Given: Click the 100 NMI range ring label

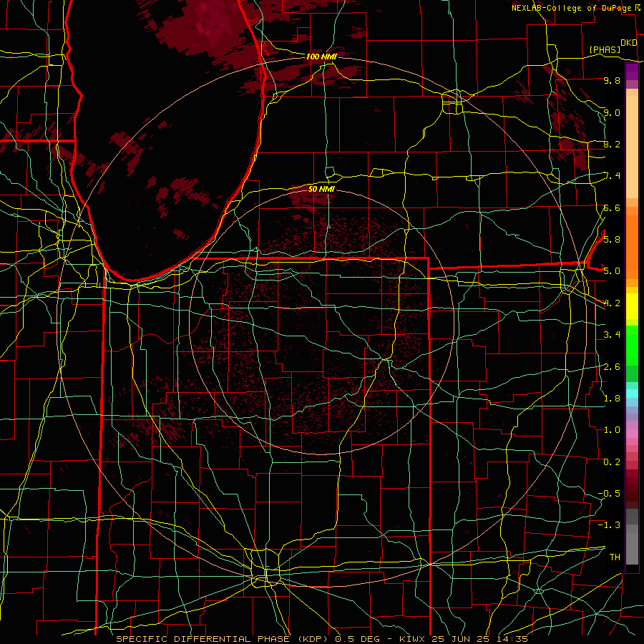Looking at the screenshot, I should point(321,57).
